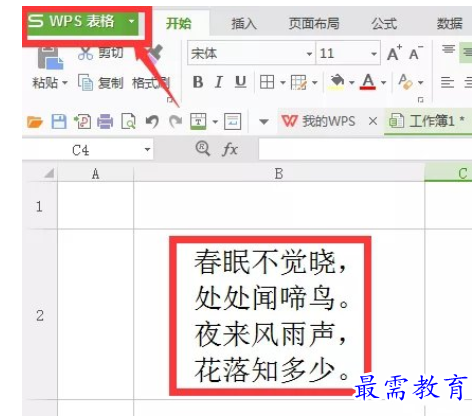476x419 pixels.
Task: Expand the name box dropdown arrow
Action: (147, 150)
